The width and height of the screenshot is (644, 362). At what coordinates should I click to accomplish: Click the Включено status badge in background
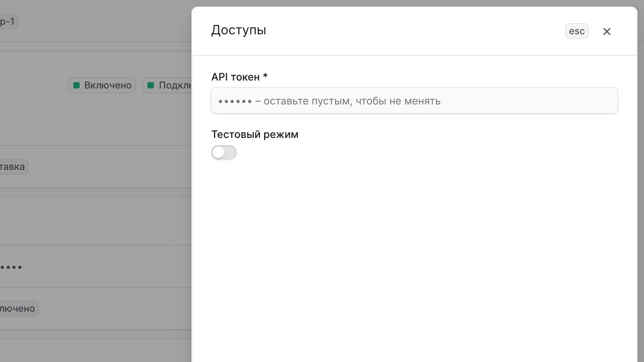click(x=102, y=85)
